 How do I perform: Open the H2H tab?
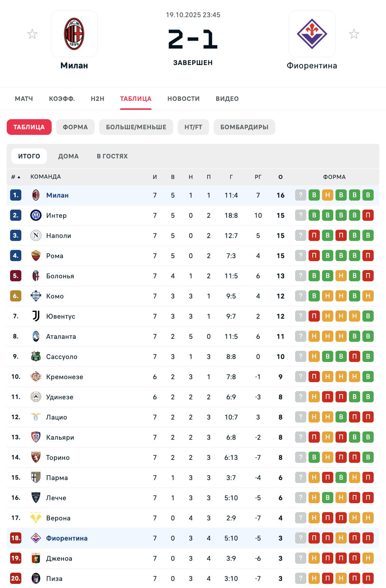[x=98, y=99]
